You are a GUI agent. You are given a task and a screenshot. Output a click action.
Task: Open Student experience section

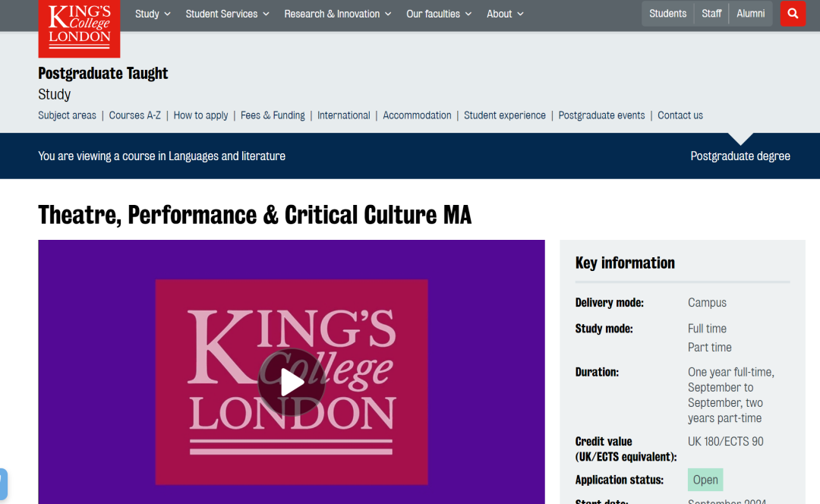[x=505, y=115]
